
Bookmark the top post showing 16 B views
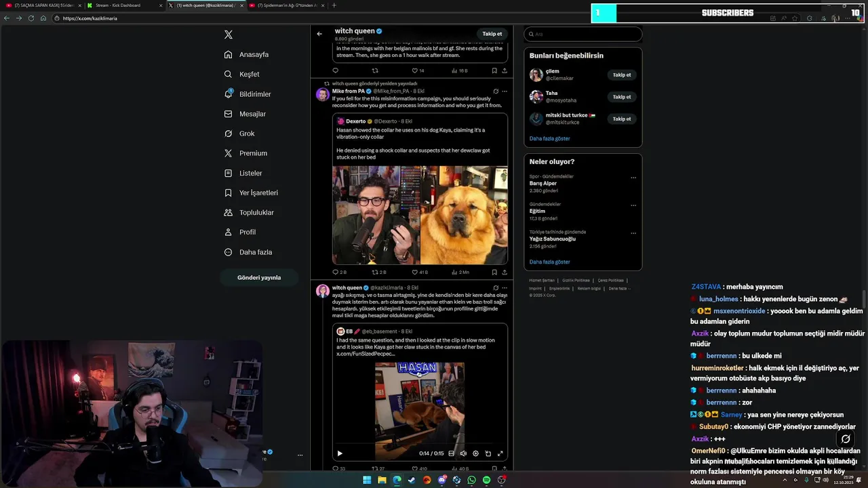pyautogui.click(x=494, y=70)
